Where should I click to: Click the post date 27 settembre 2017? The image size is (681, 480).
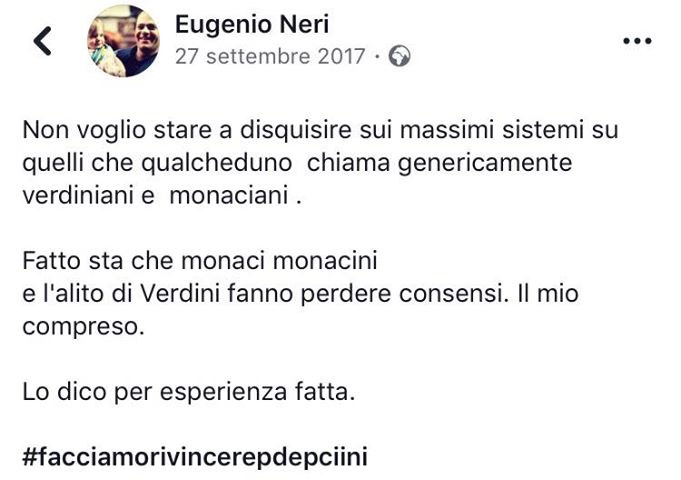pos(270,57)
